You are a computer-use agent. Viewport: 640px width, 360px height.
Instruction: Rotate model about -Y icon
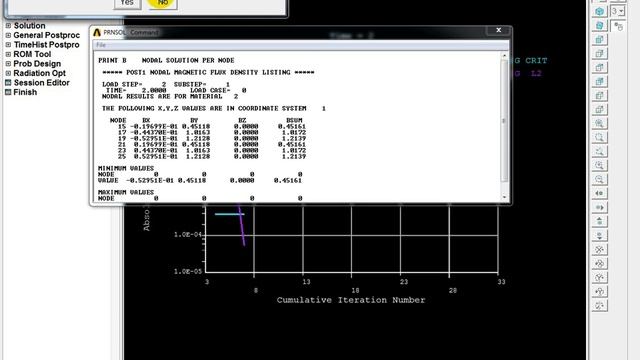point(599,277)
